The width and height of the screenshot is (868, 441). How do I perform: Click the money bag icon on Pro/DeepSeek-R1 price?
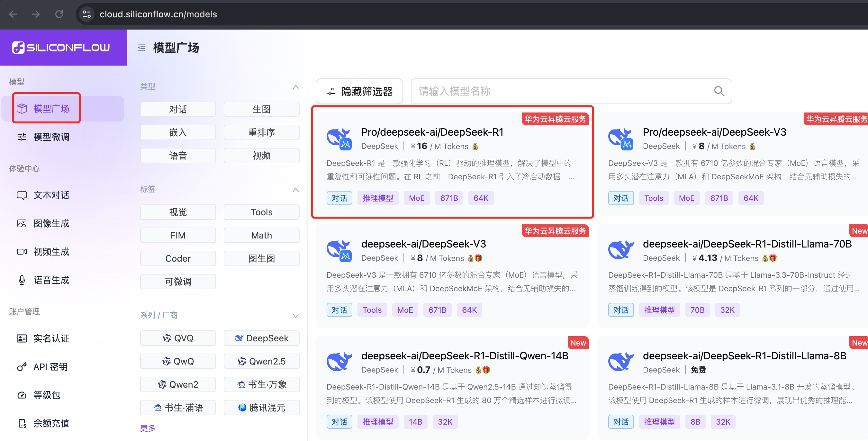click(475, 146)
